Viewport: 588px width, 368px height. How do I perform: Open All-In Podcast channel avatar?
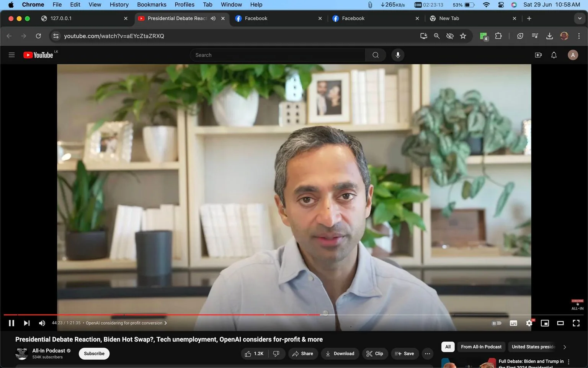(22, 353)
